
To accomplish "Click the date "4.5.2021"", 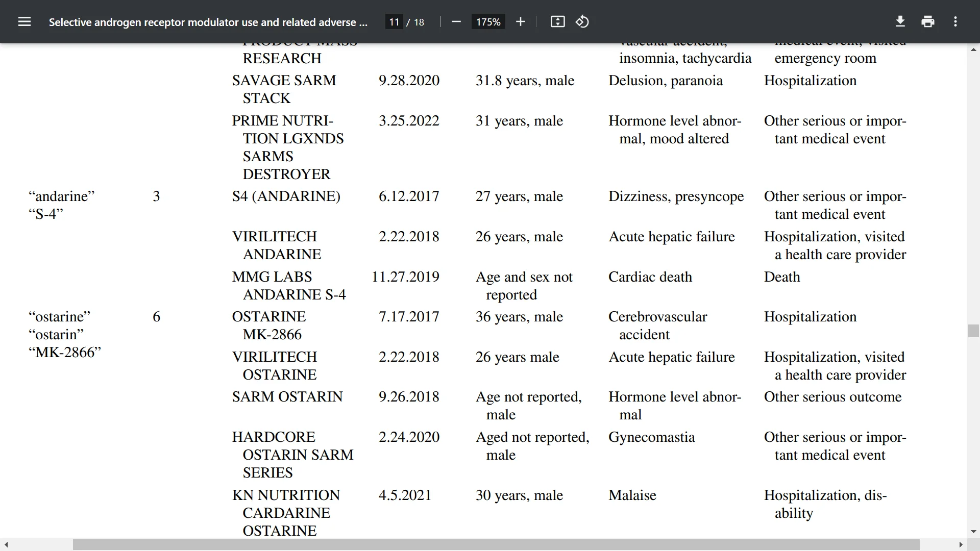I will click(405, 495).
